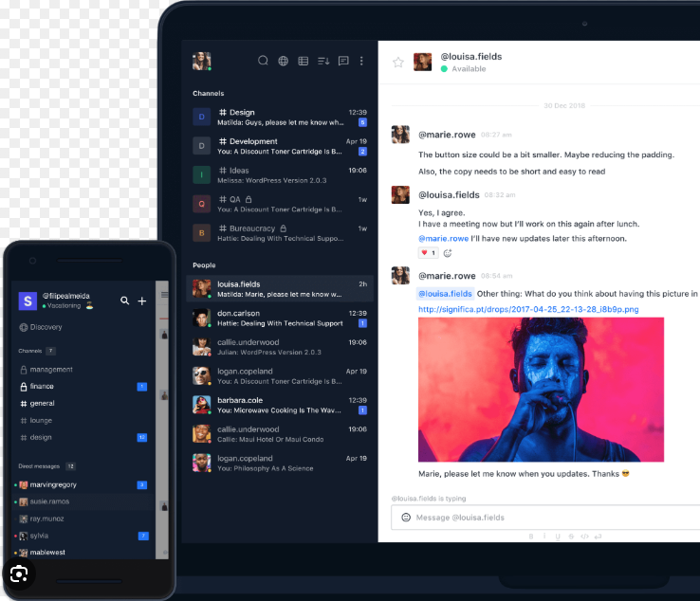Apply underline formatting in composer
700x601 pixels.
point(558,537)
